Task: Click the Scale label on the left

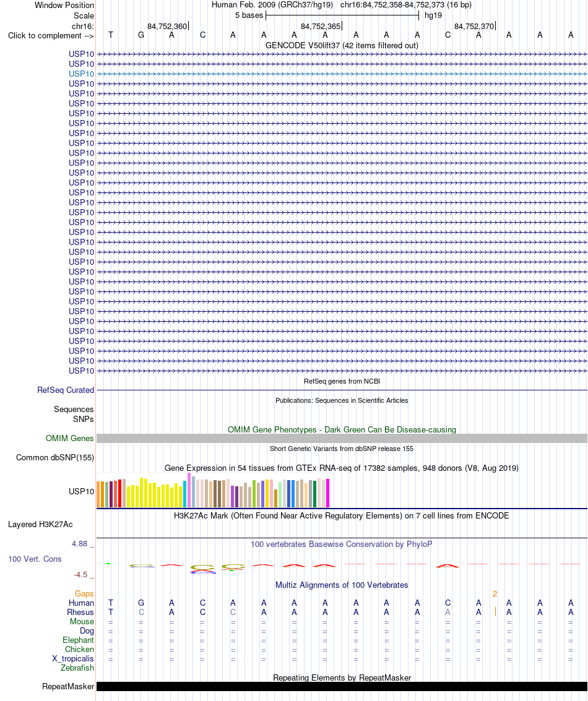Action: tap(84, 15)
